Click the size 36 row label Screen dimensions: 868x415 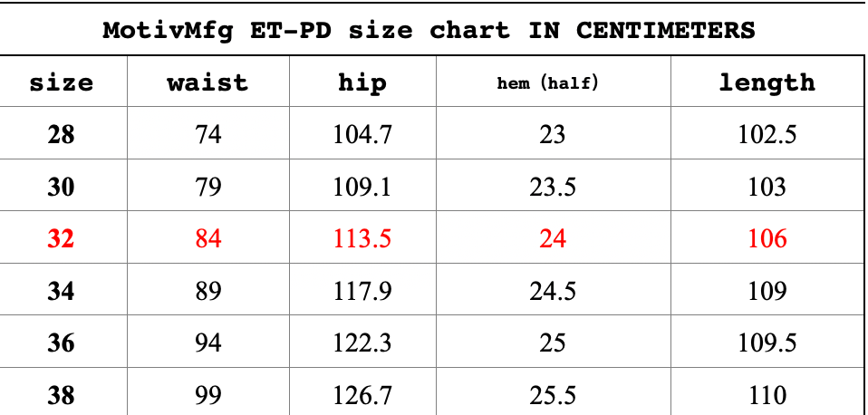[62, 343]
